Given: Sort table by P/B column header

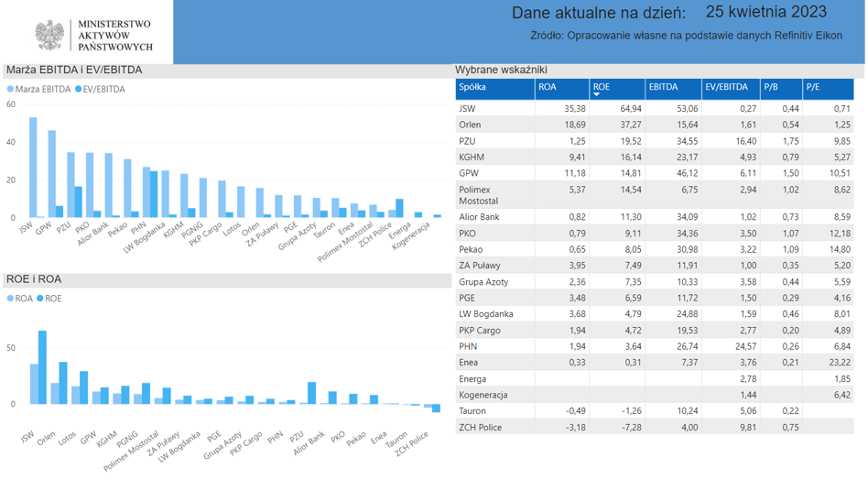Looking at the screenshot, I should tap(782, 89).
